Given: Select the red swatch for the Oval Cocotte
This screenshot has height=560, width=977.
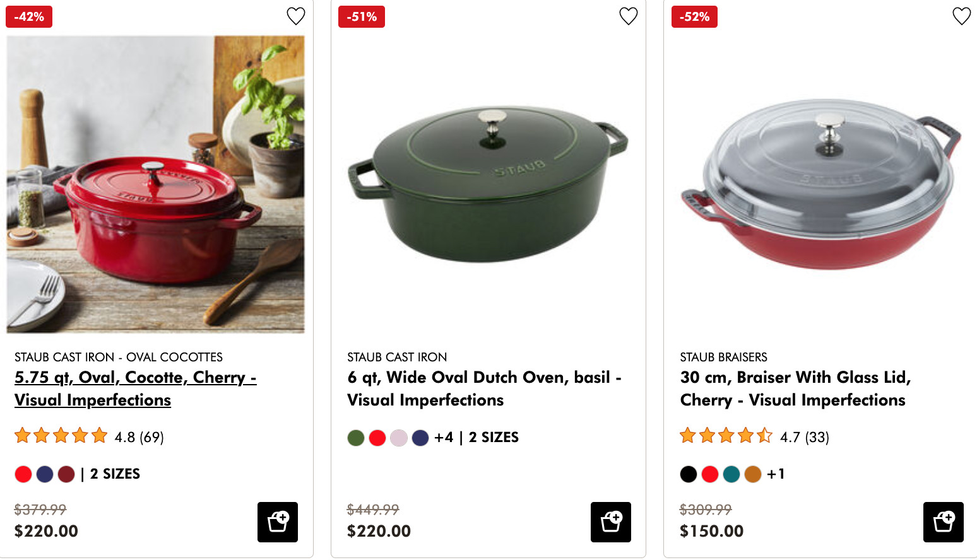Looking at the screenshot, I should point(23,474).
